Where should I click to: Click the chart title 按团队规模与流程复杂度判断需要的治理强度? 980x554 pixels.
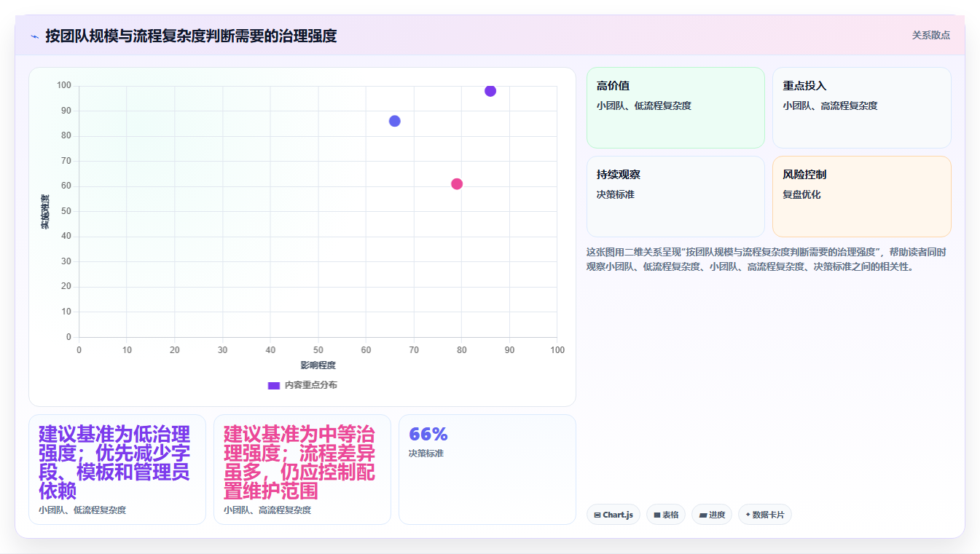click(191, 36)
